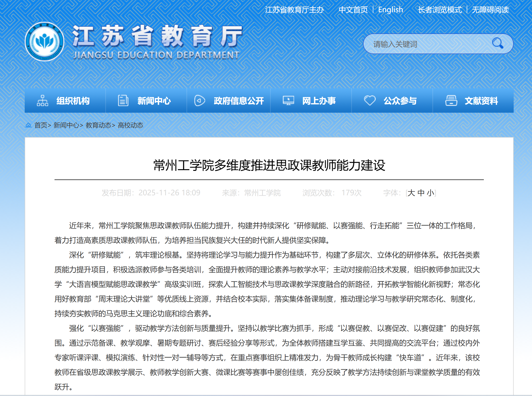The image size is (532, 396).
Task: Open the 新闻中心 navigation menu
Action: (154, 101)
